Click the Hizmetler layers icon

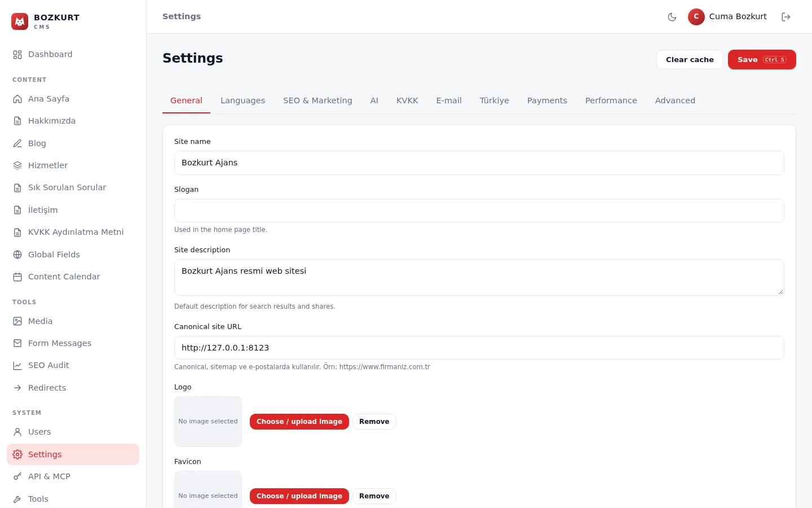coord(17,165)
